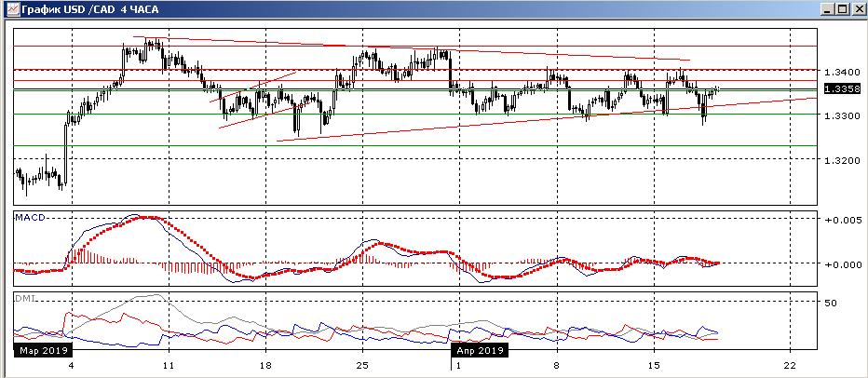The height and width of the screenshot is (378, 868).
Task: Click date 22 on the time axis
Action: [790, 364]
